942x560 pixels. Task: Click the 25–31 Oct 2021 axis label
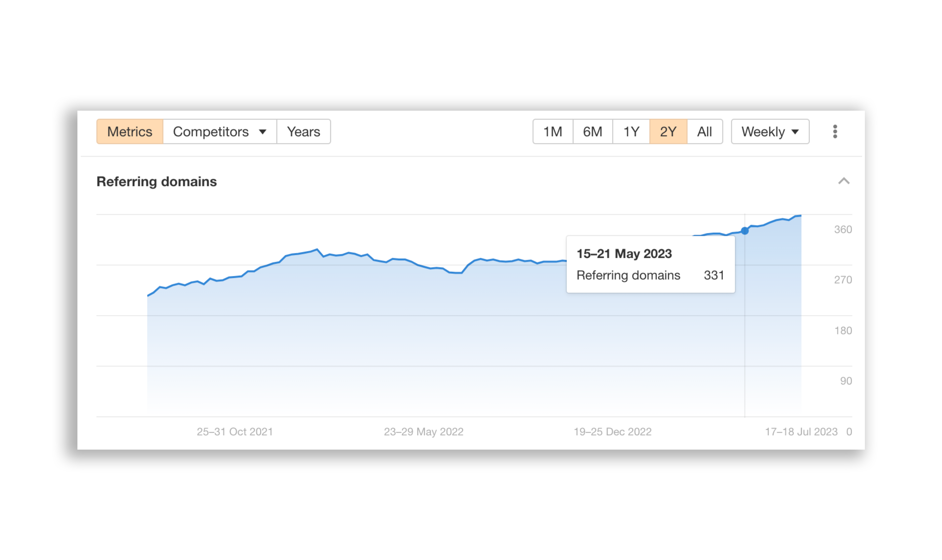[x=234, y=431]
